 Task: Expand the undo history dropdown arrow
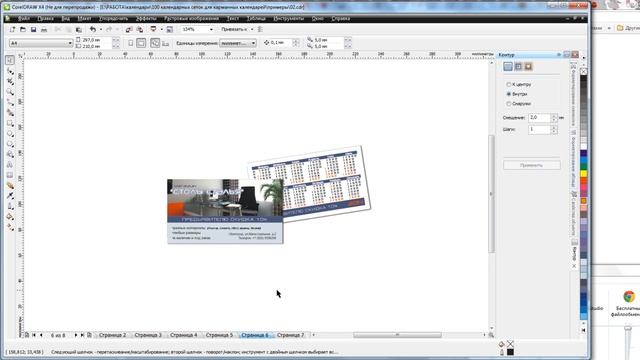point(100,29)
